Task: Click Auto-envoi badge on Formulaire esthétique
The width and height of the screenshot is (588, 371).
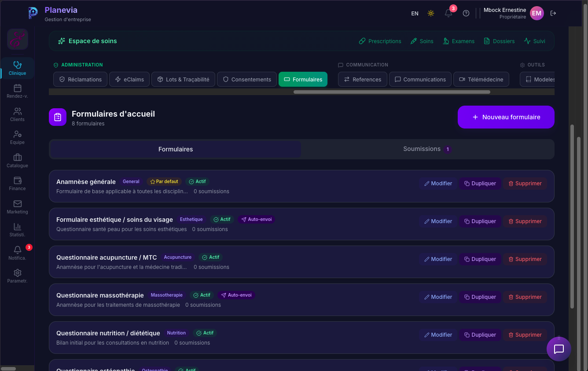Action: 256,219
